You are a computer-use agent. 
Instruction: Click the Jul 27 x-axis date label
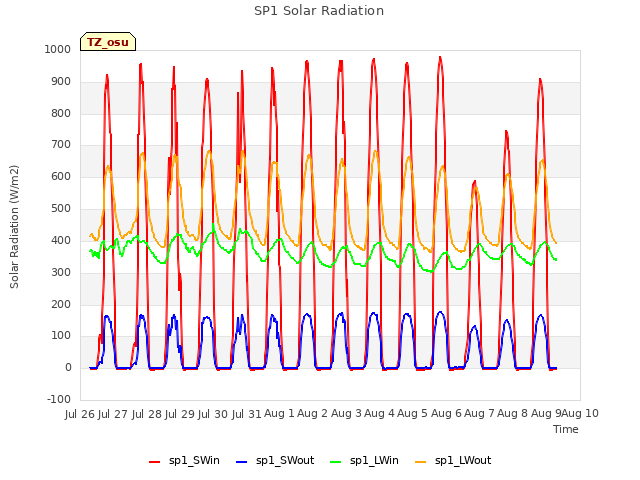(x=113, y=414)
